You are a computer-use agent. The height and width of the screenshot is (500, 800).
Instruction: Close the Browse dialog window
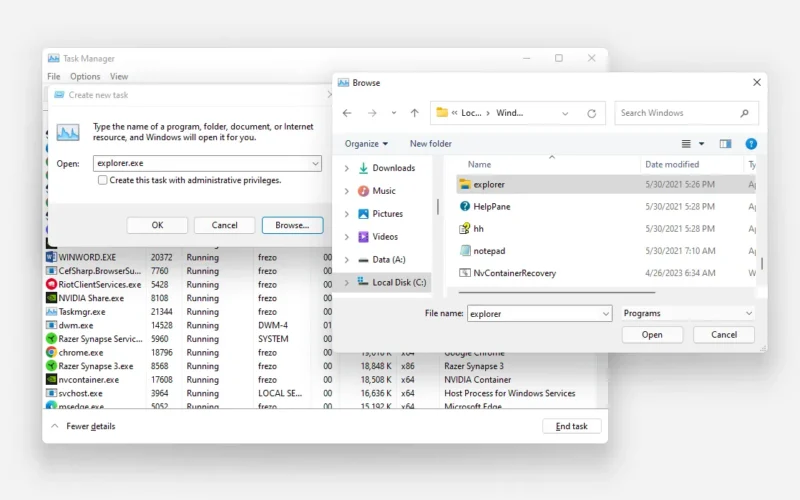[x=757, y=82]
